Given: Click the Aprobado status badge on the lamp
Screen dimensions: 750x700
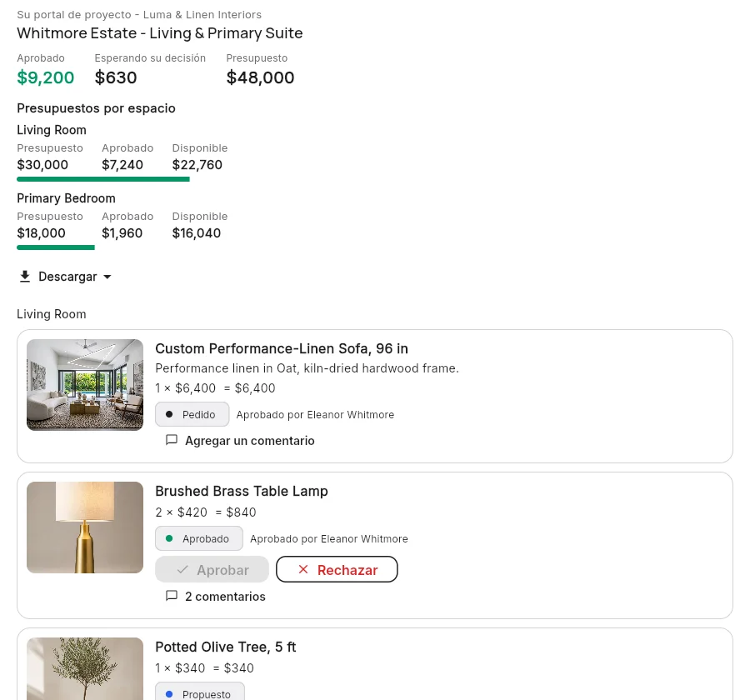Looking at the screenshot, I should [x=199, y=538].
